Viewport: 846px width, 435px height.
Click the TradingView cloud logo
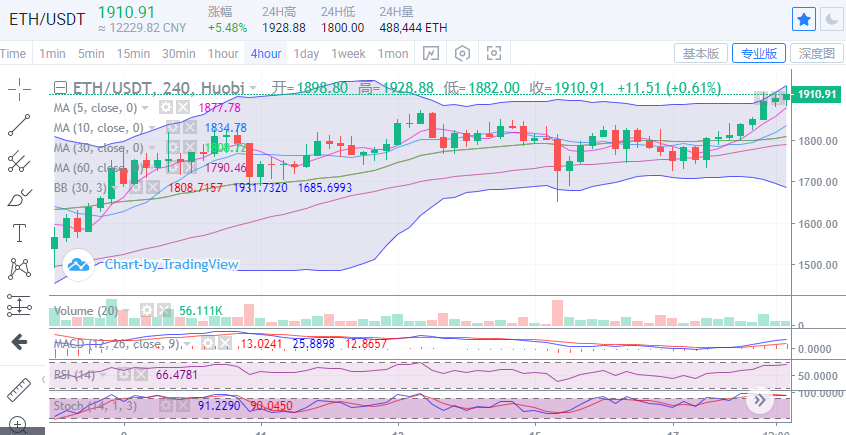[x=78, y=264]
